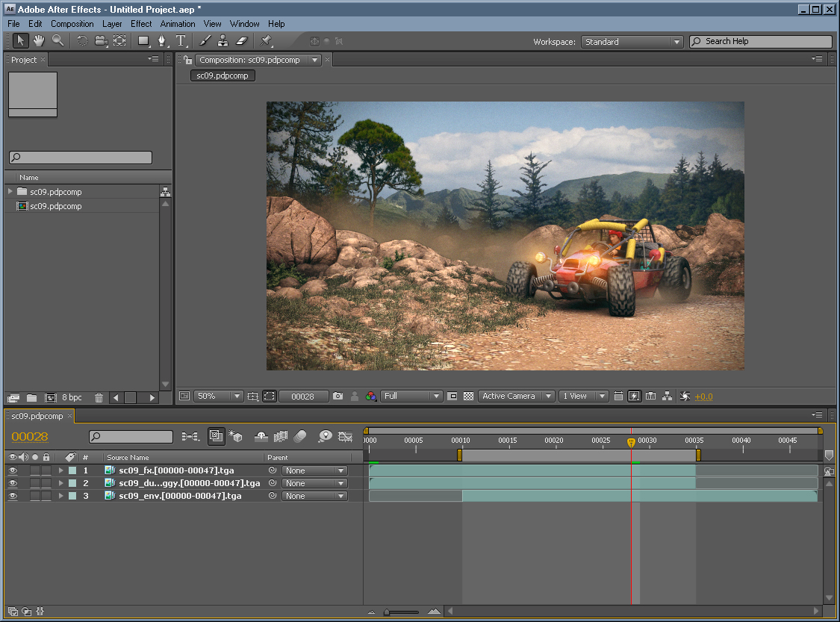The image size is (840, 622).
Task: Hide the sc09_du...ggy layer
Action: click(13, 483)
